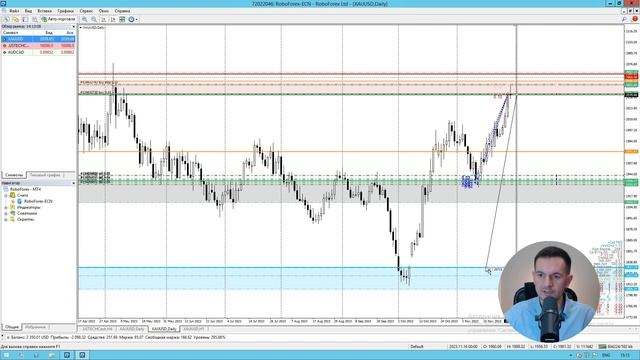Click the second blue taskbar app icon
This screenshot has height=360, width=640.
pos(82,356)
